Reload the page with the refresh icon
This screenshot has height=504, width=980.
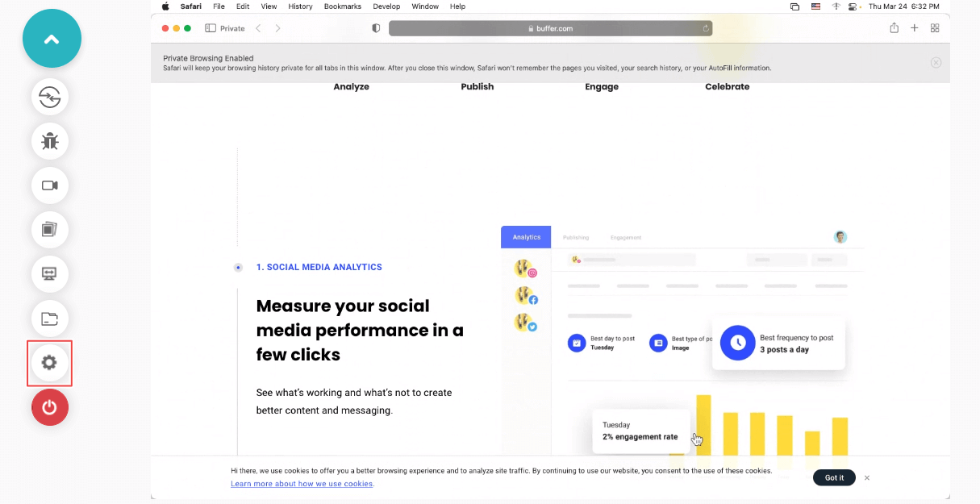click(706, 28)
